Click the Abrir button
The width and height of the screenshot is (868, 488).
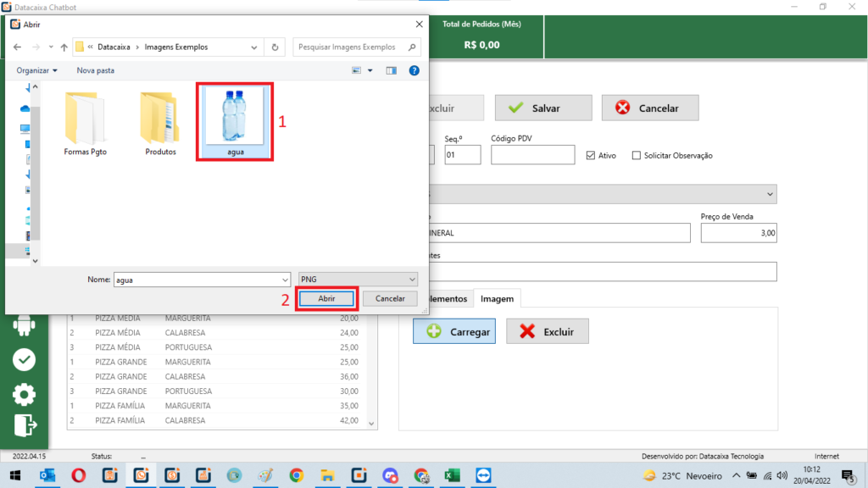point(326,298)
